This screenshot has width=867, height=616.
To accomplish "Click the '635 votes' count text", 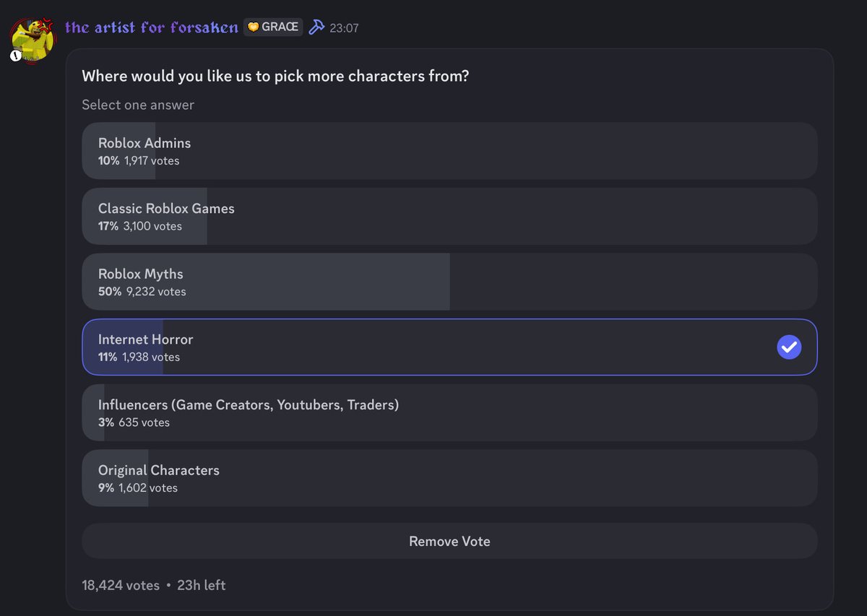I will click(x=144, y=422).
